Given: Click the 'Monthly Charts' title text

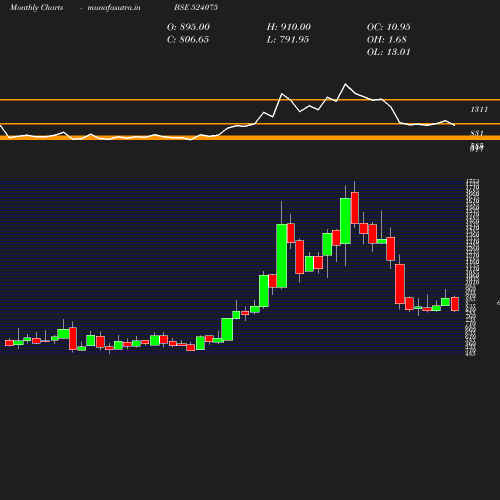Looking at the screenshot, I should tap(36, 8).
